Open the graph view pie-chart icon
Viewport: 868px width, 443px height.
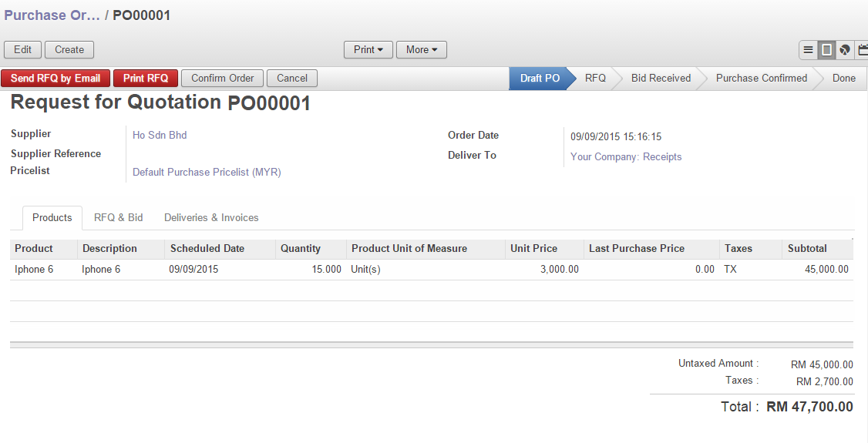845,50
